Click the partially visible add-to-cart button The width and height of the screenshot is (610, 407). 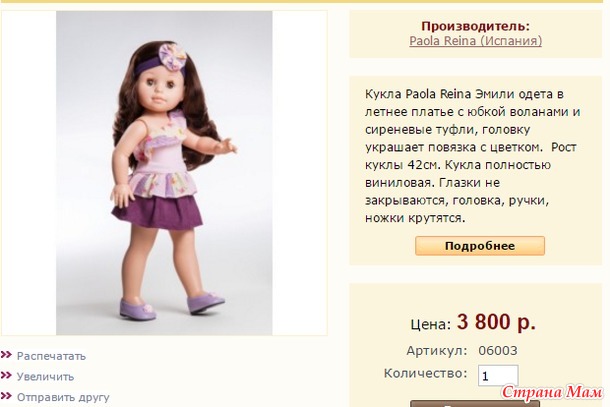click(x=475, y=403)
